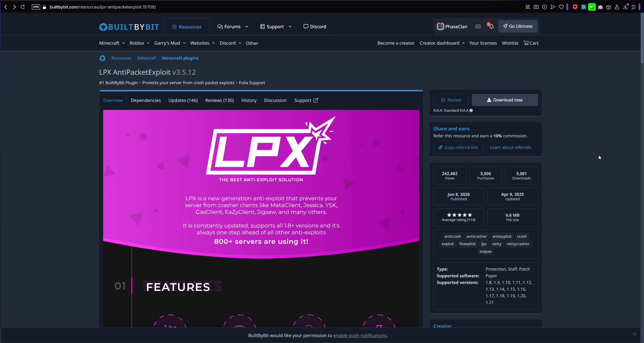
Task: Switch to the Updates (146) tab
Action: coord(183,100)
